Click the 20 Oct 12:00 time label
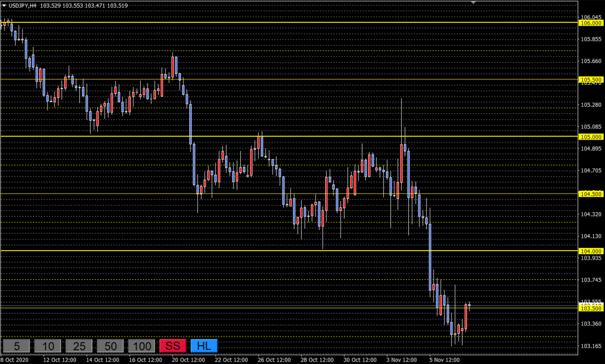The width and height of the screenshot is (605, 364). 188,360
